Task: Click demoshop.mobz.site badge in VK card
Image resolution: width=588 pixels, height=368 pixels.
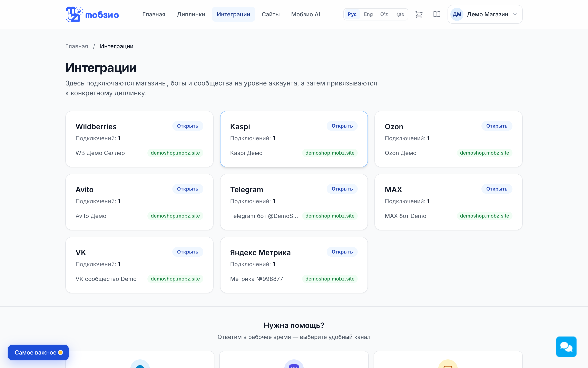Action: click(175, 279)
